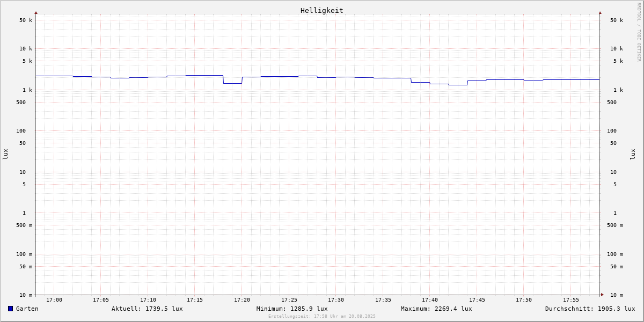The height and width of the screenshot is (322, 644).
Task: Select the 10 k tick on right axis
Action: [x=617, y=49]
